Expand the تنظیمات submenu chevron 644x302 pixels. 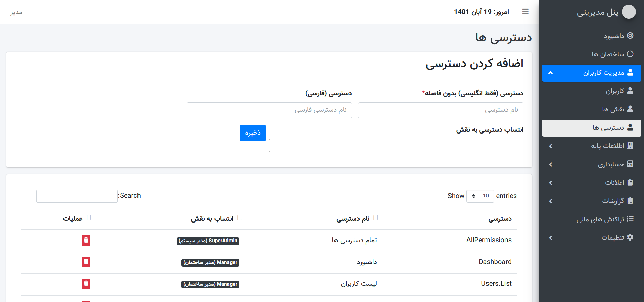click(x=551, y=238)
